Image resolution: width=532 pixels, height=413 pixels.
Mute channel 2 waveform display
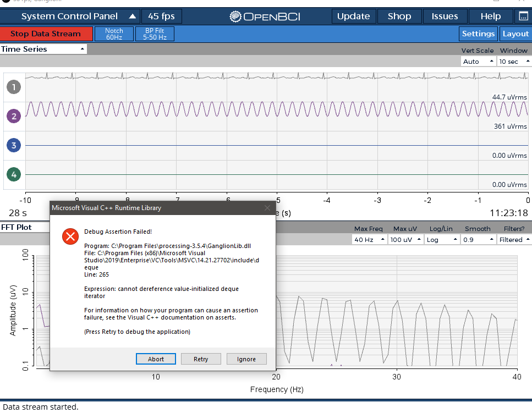pos(13,116)
